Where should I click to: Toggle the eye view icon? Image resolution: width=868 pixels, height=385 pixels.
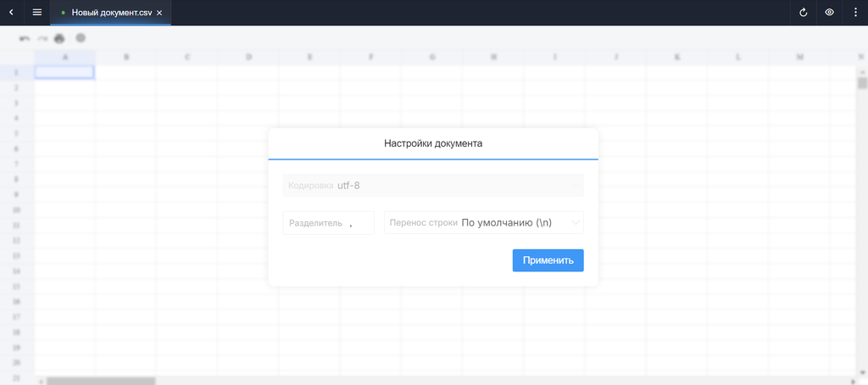point(829,12)
